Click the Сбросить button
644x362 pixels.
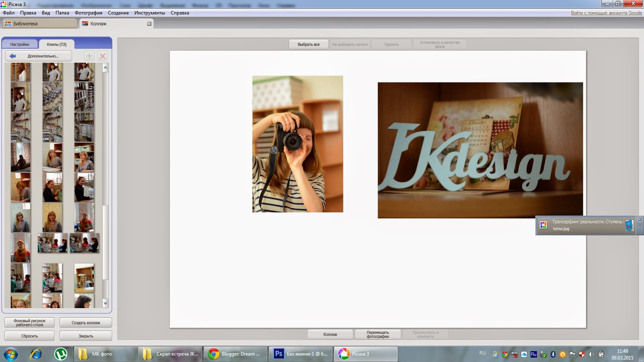coord(29,336)
